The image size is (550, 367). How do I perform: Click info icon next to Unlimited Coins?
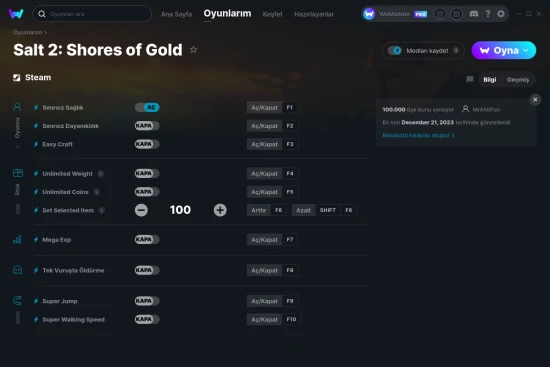tap(96, 192)
